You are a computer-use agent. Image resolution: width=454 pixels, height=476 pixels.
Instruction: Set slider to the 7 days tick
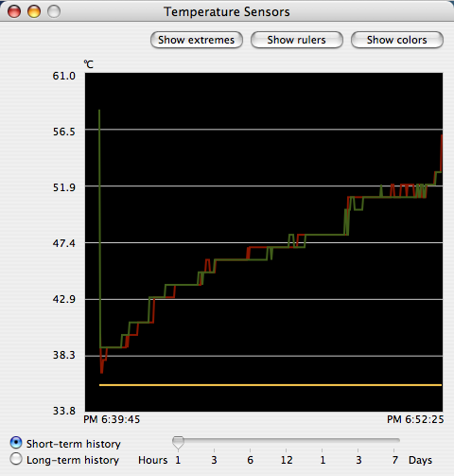point(394,451)
